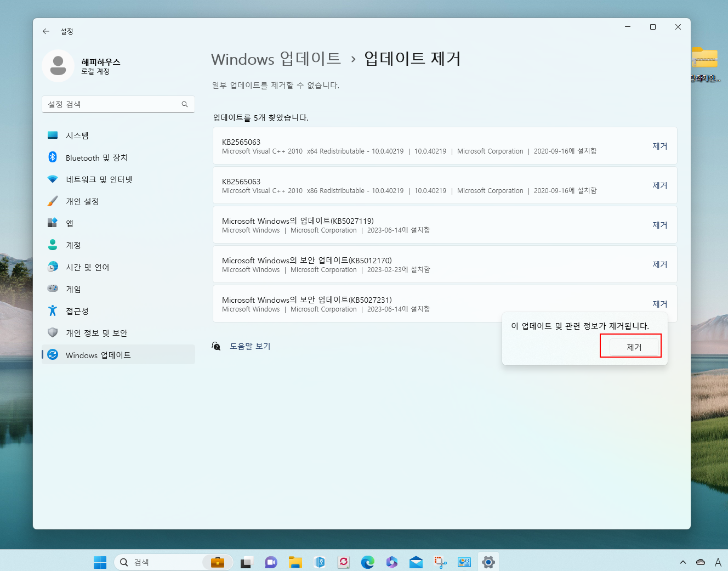Open 개인 정보 및 보안 category
This screenshot has height=571, width=728.
(x=118, y=333)
